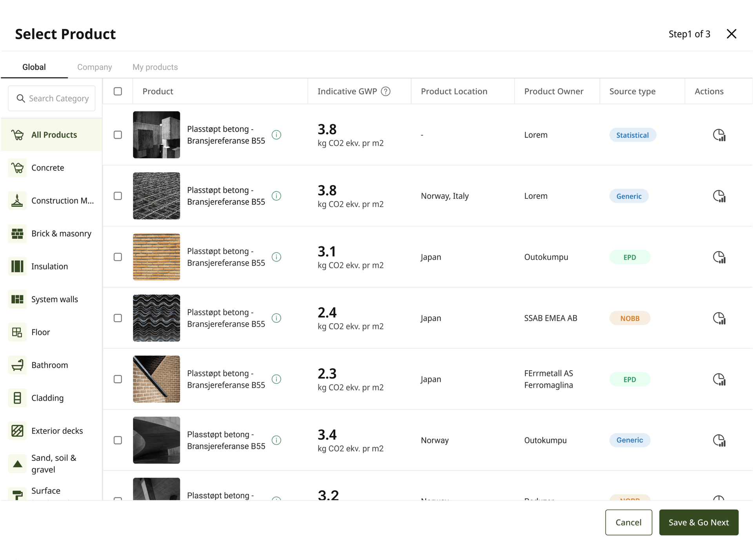The image size is (753, 560).
Task: Select the Insulation category
Action: [51, 267]
